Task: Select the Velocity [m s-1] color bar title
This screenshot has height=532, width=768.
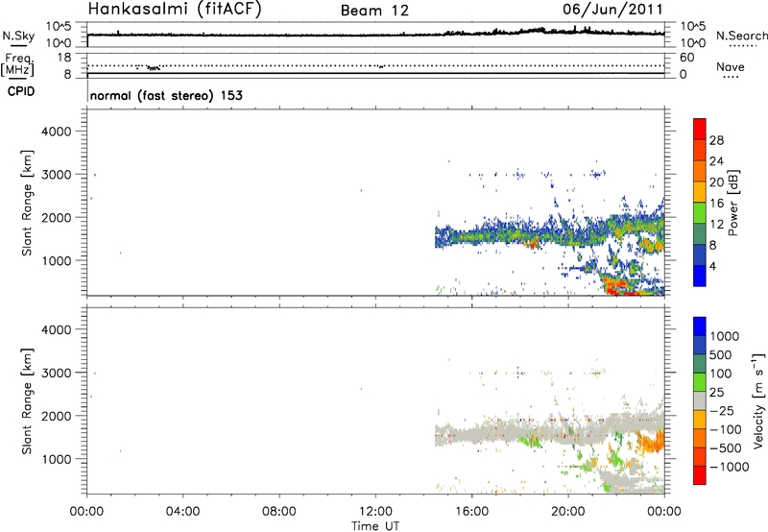Action: pos(758,400)
